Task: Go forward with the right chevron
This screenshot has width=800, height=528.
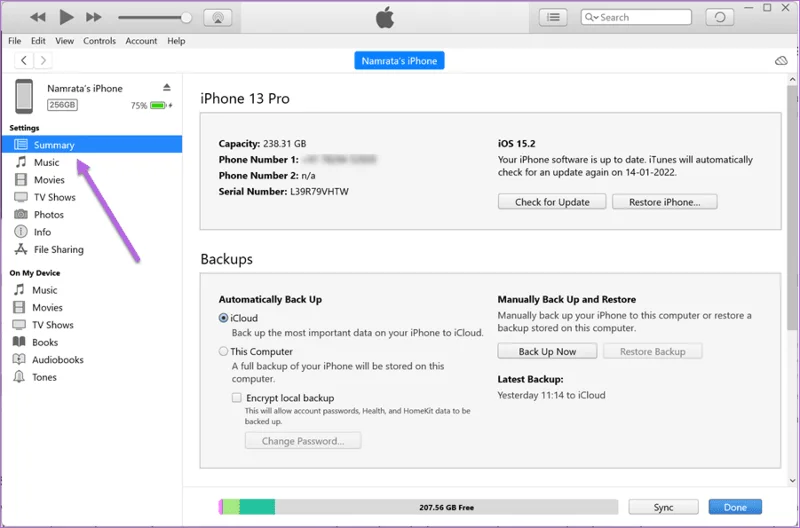Action: 43,60
